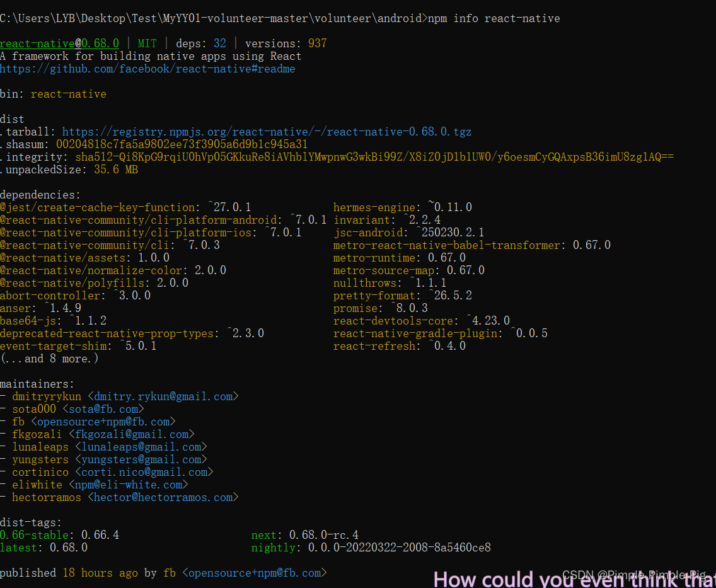Click the dmitry.rykun@gmail.com maintainer email
The height and width of the screenshot is (588, 716).
point(163,396)
